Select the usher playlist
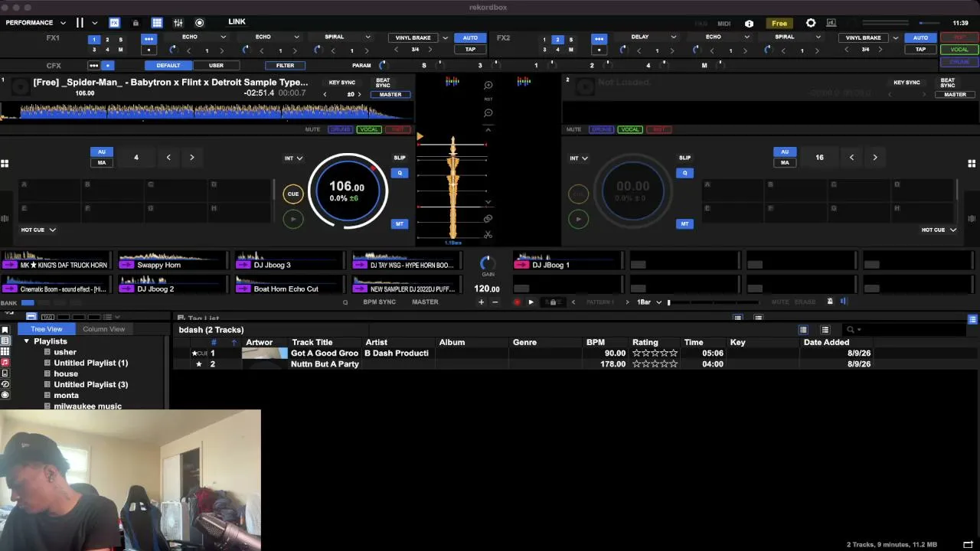Image resolution: width=980 pixels, height=551 pixels. pyautogui.click(x=65, y=352)
